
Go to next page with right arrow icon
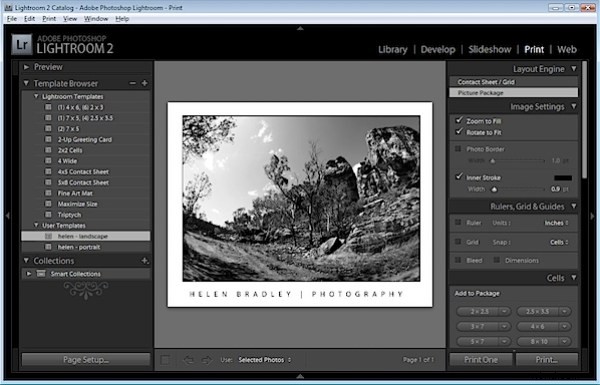pyautogui.click(x=207, y=360)
